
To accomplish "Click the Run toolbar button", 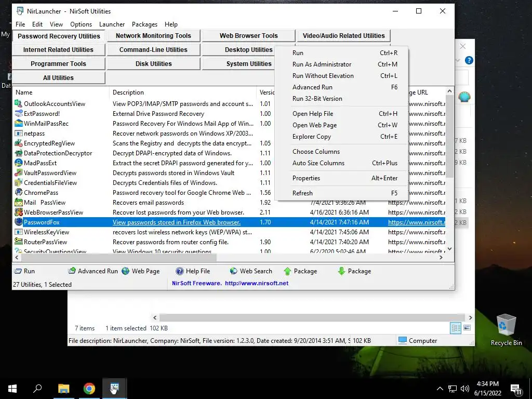I will 24,271.
